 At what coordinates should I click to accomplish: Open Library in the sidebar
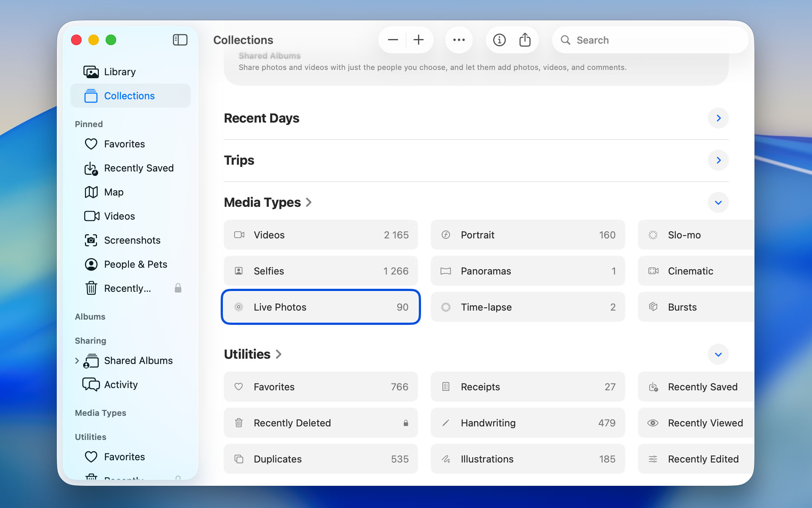pos(130,72)
